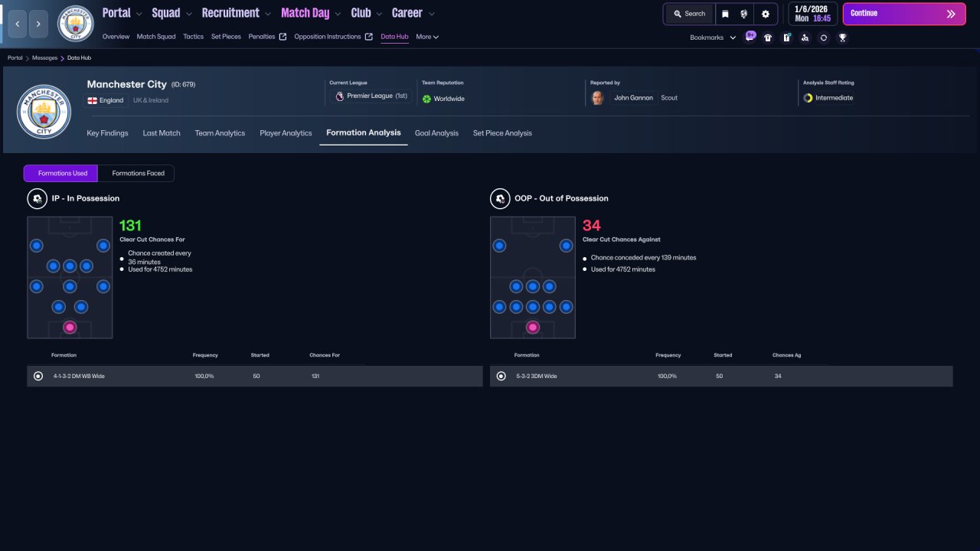Select the Formation Analysis tab
The width and height of the screenshot is (980, 551).
coord(364,133)
